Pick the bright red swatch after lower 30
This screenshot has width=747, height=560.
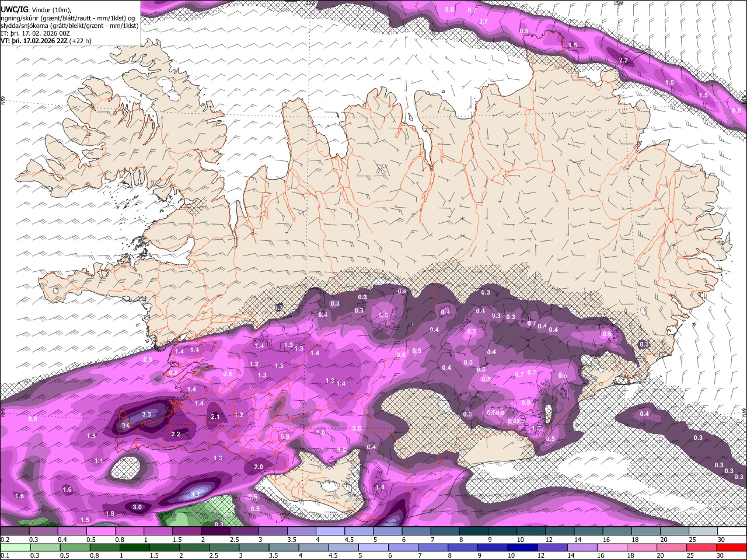point(731,548)
